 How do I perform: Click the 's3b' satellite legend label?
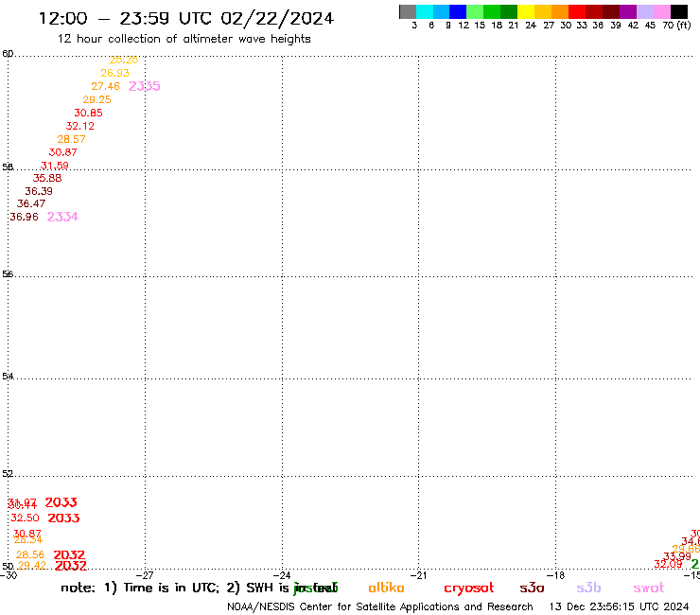point(588,588)
